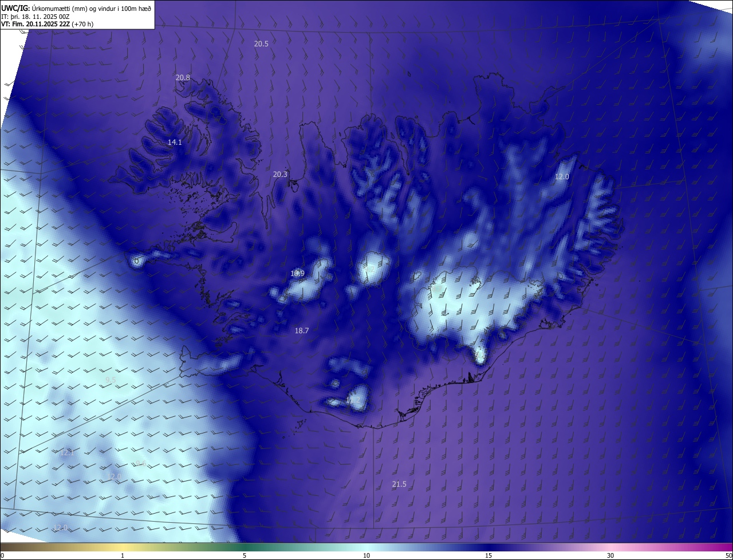Click the color scale label '15'
The height and width of the screenshot is (560, 733).
(488, 555)
